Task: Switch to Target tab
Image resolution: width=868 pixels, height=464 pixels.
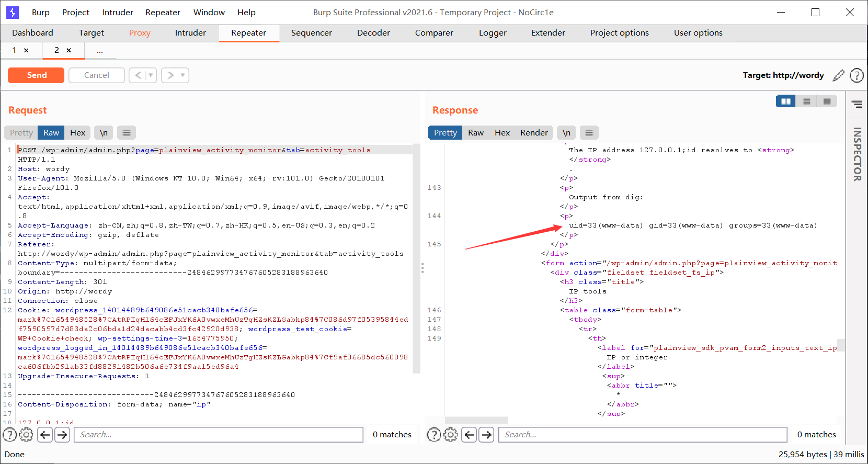Action: point(92,32)
